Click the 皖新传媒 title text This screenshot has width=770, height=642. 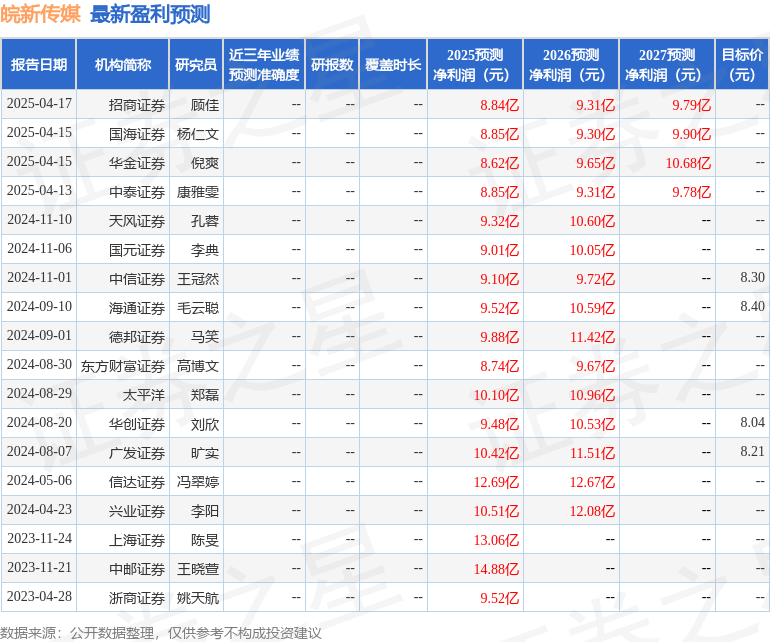click(40, 14)
